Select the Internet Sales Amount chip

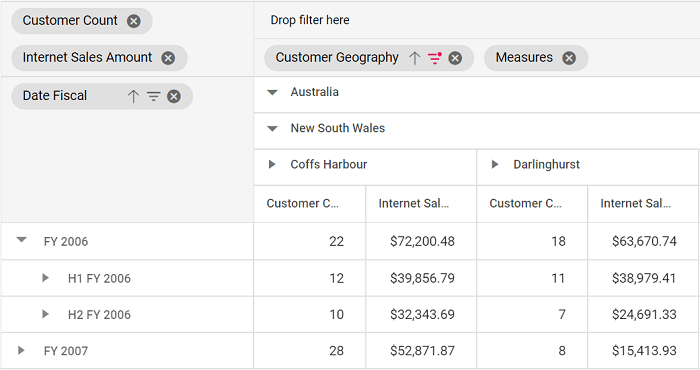tap(99, 58)
